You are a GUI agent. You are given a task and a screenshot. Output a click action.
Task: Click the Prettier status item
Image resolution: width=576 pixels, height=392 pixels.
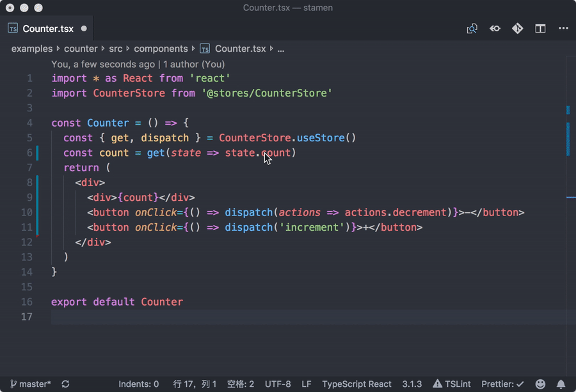coord(502,384)
